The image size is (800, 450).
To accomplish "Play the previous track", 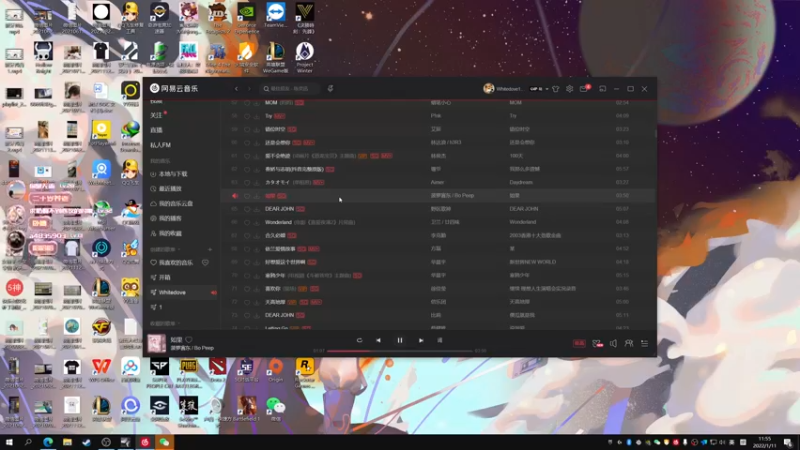I will coord(379,340).
